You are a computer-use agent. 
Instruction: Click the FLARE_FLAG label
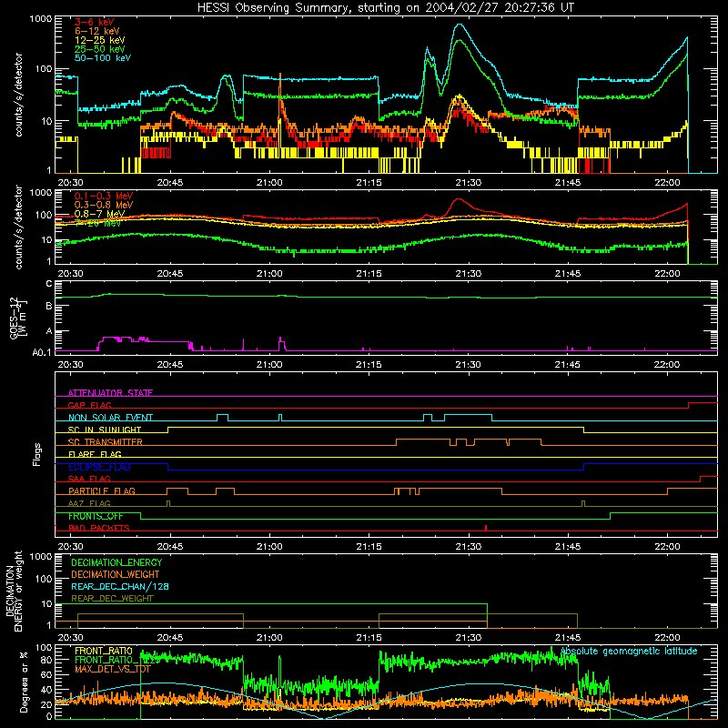click(95, 454)
